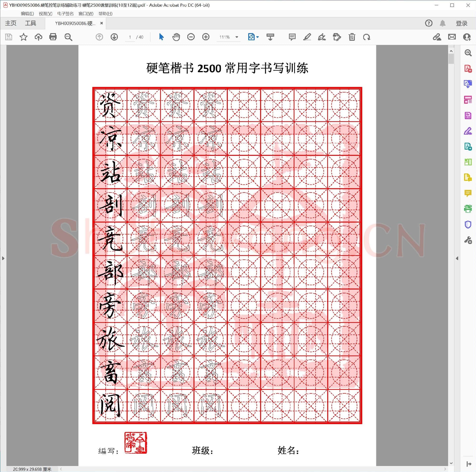Click the Print icon in the toolbar
The height and width of the screenshot is (472, 476).
point(53,37)
